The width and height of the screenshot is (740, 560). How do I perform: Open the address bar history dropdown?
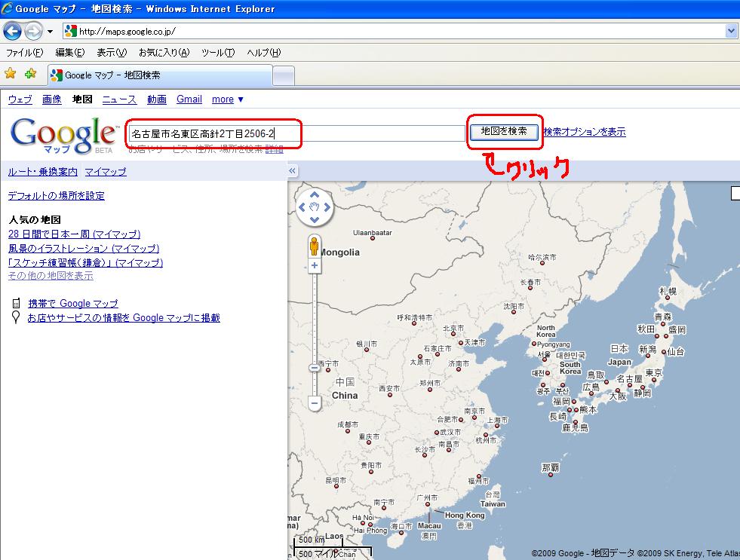731,31
